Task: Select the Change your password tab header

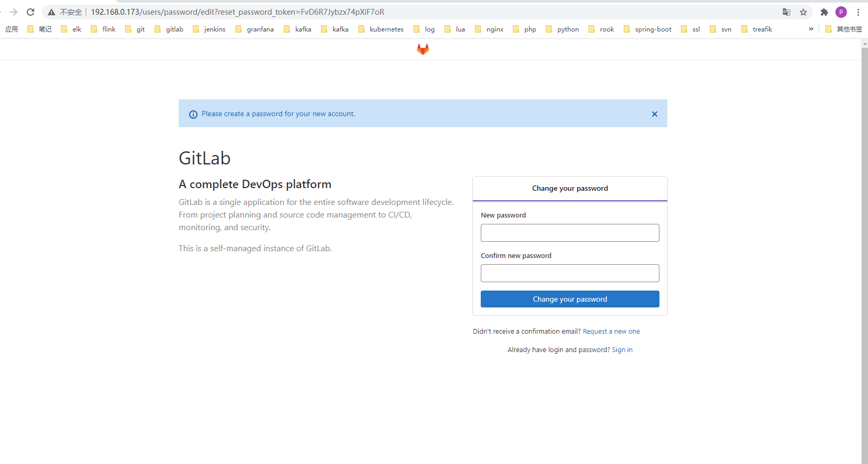Action: [570, 189]
